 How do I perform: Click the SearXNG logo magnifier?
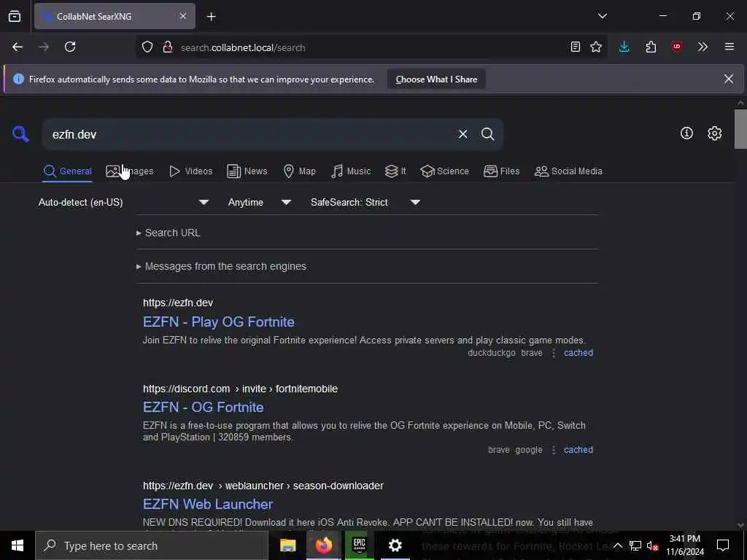20,134
